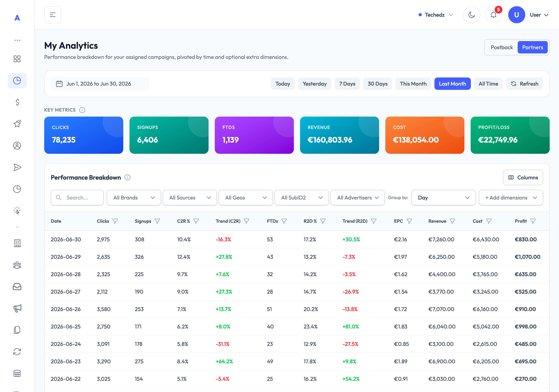Open the dashboard grid icon in sidebar
Viewport: 559px width, 392px height.
click(x=17, y=59)
